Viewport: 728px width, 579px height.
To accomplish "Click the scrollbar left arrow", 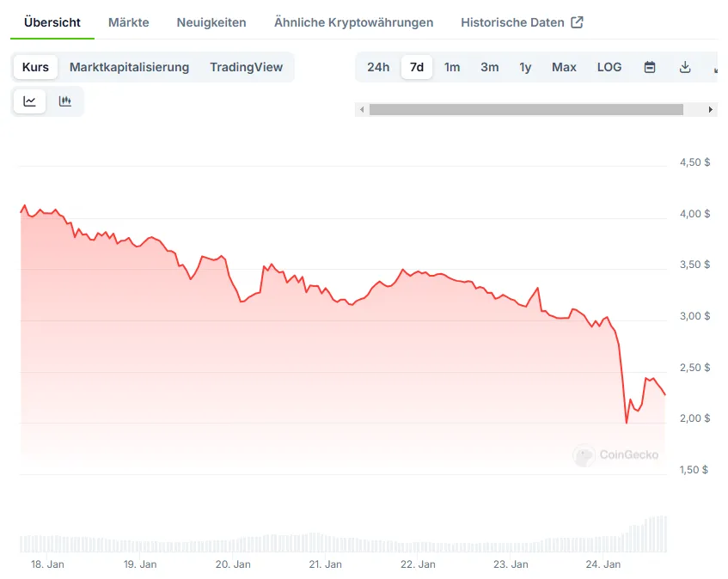I will (x=362, y=109).
